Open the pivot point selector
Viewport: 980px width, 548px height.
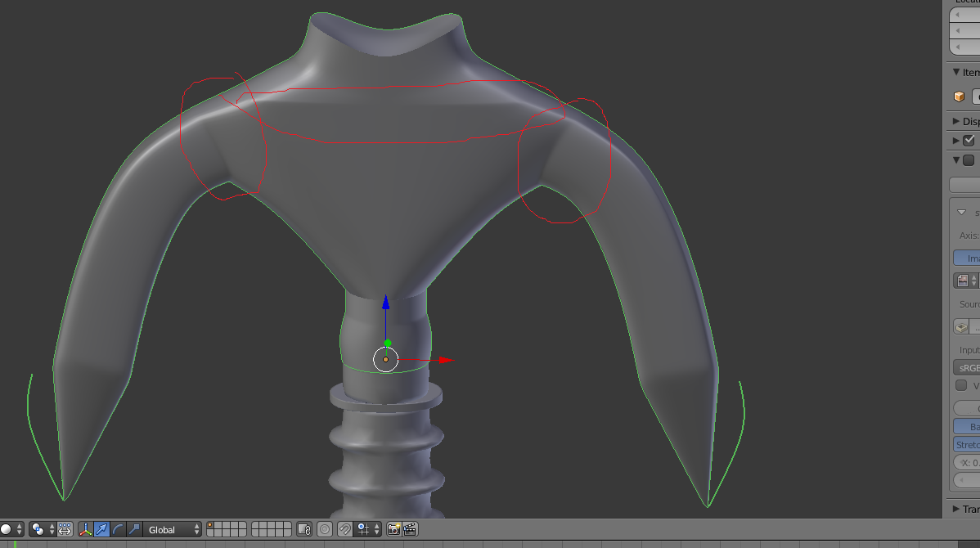point(43,529)
